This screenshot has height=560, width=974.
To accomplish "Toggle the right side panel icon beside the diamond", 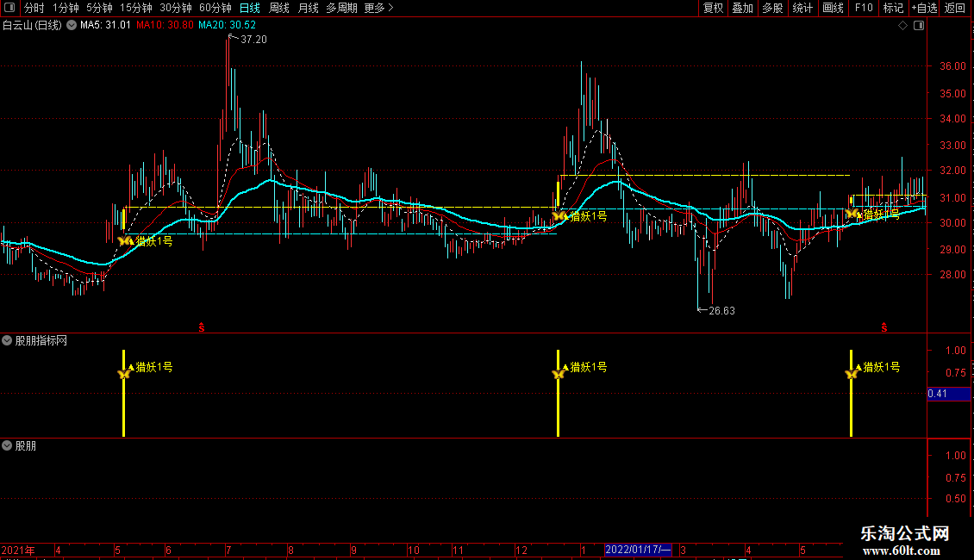I will [919, 26].
